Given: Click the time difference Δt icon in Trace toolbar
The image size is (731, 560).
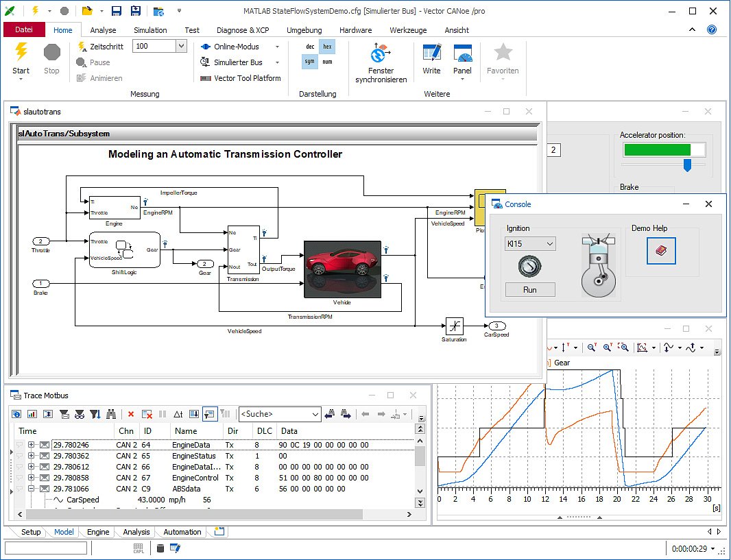Looking at the screenshot, I should click(x=179, y=414).
